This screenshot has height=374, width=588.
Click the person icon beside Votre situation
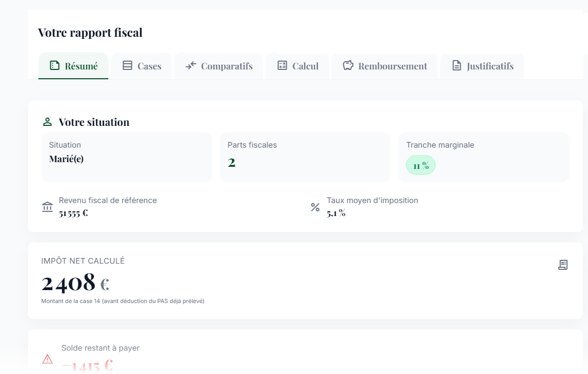[x=47, y=122]
